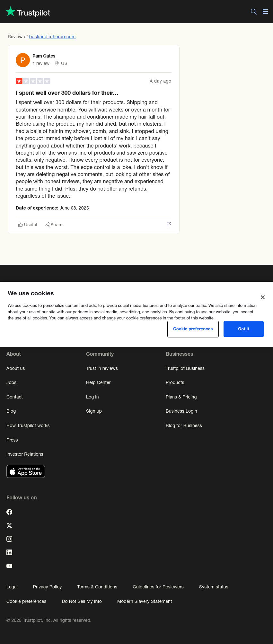
Task: Open Guidelines for Reviewers link
Action: [158, 587]
